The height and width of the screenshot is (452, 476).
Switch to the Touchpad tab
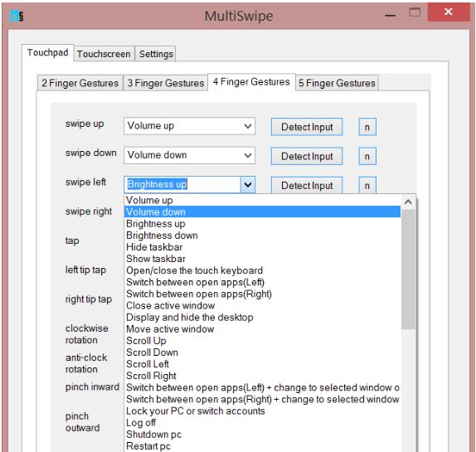coord(47,53)
